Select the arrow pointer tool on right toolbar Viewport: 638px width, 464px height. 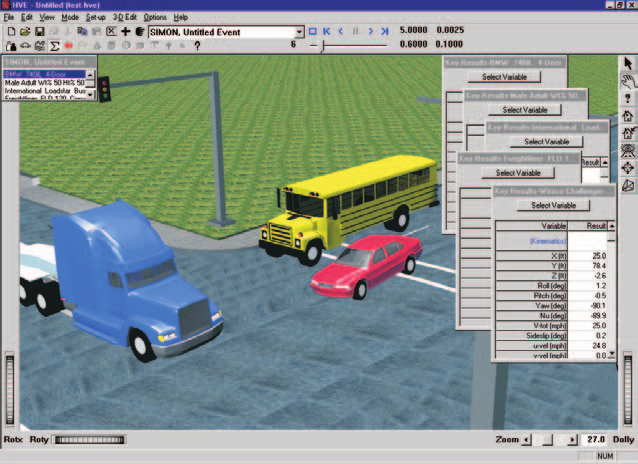[x=628, y=63]
